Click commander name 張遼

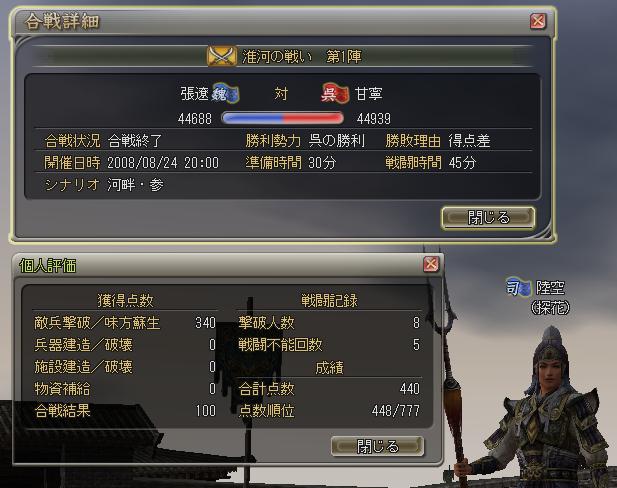click(194, 94)
